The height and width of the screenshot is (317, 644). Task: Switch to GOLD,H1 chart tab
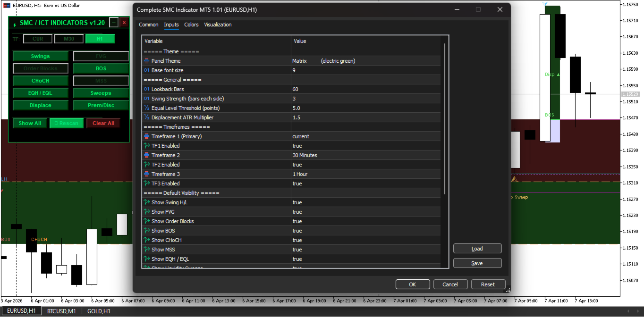(99, 311)
